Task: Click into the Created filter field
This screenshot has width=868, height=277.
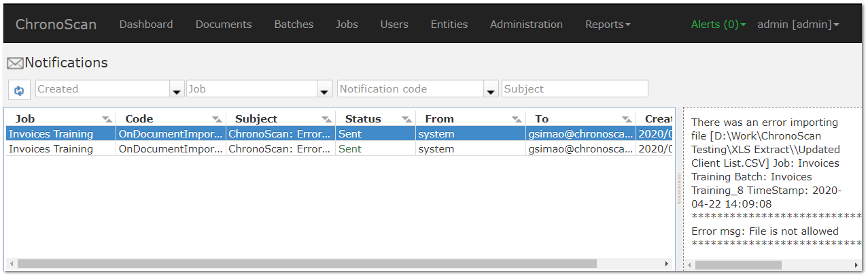Action: 102,89
